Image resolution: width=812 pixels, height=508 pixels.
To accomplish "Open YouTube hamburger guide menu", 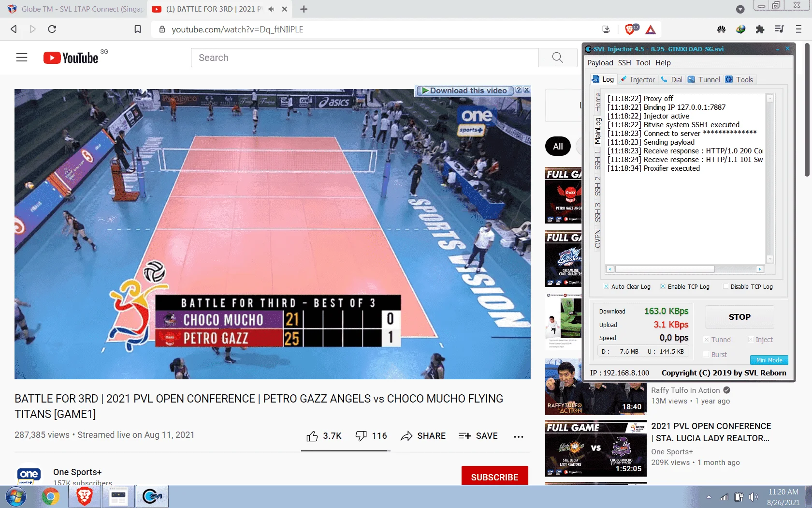I will tap(22, 58).
